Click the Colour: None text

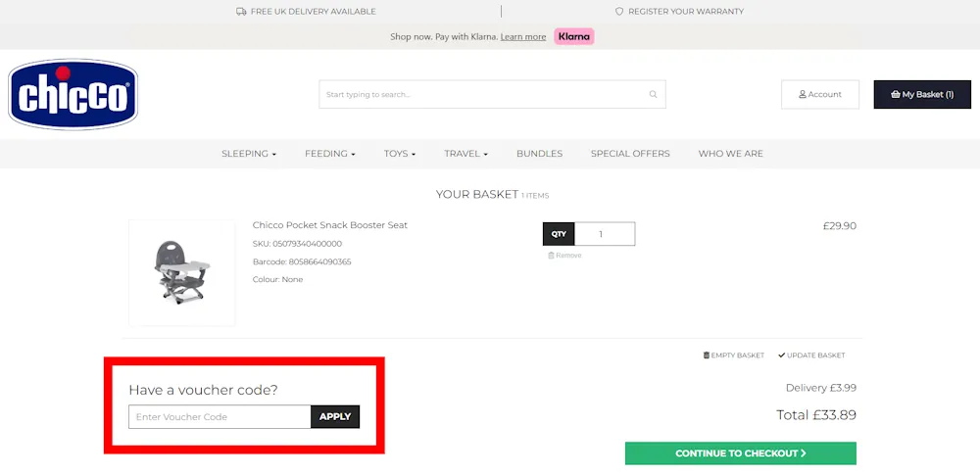click(277, 279)
